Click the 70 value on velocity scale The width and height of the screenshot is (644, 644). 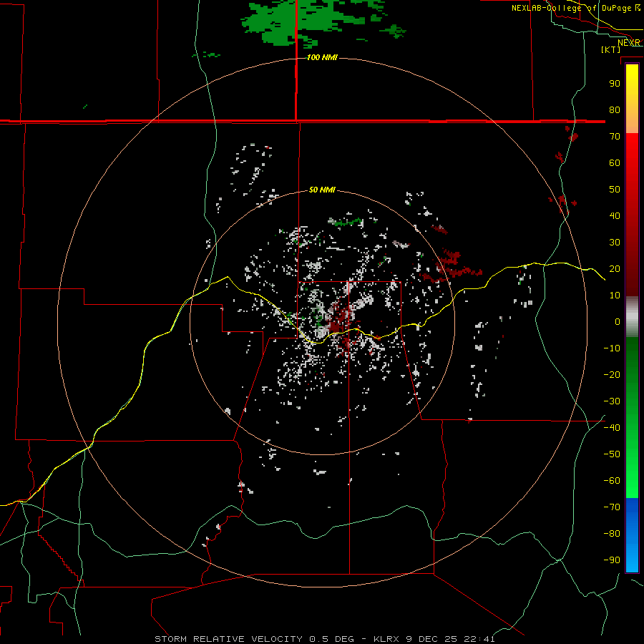615,137
